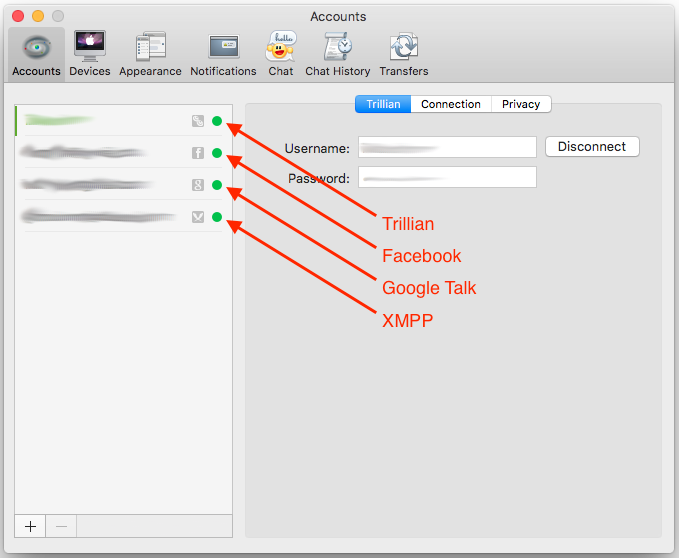Viewport: 679px width, 558px height.
Task: Click the Trillian service icon in account list
Action: pos(198,121)
